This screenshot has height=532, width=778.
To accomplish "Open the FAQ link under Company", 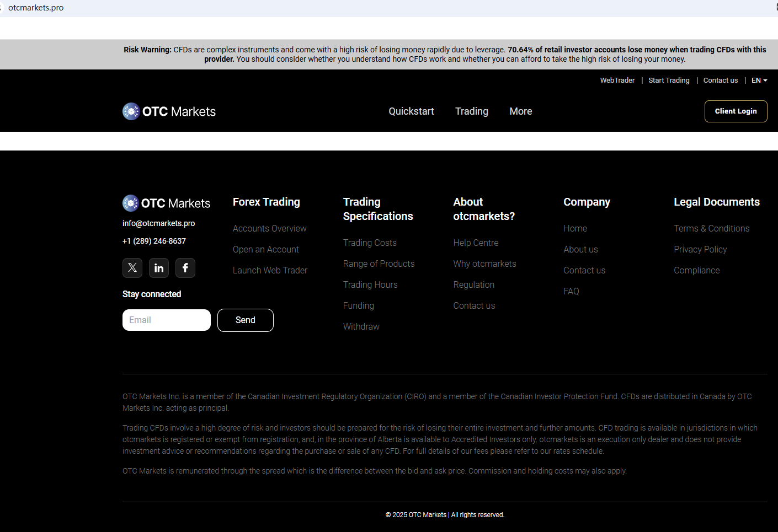I will click(571, 292).
